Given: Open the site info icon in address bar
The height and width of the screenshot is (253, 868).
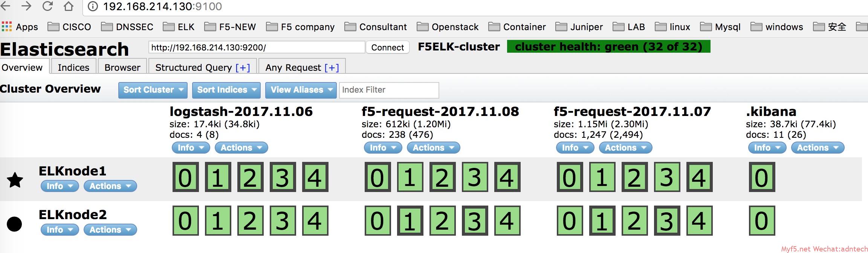Looking at the screenshot, I should (x=93, y=6).
